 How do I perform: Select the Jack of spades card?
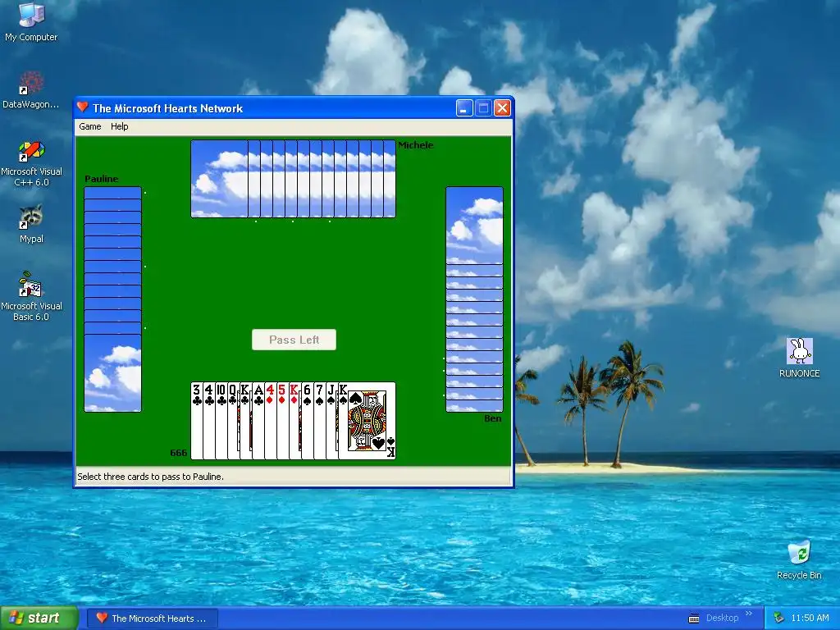(332, 421)
